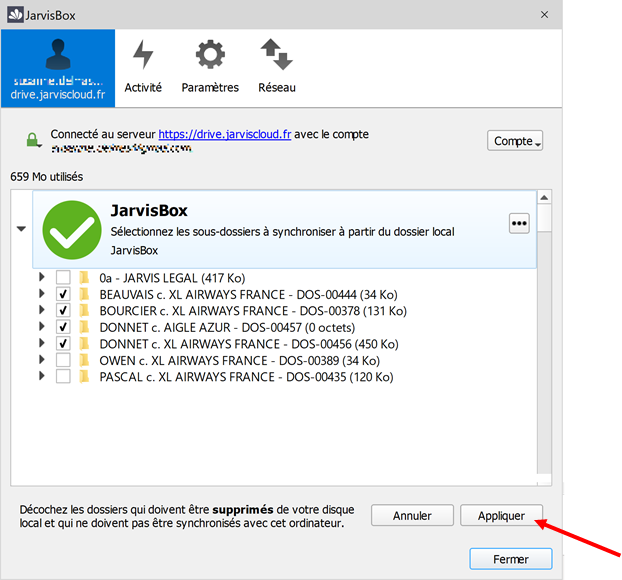Click the Annuler button
The height and width of the screenshot is (580, 622).
pos(412,515)
